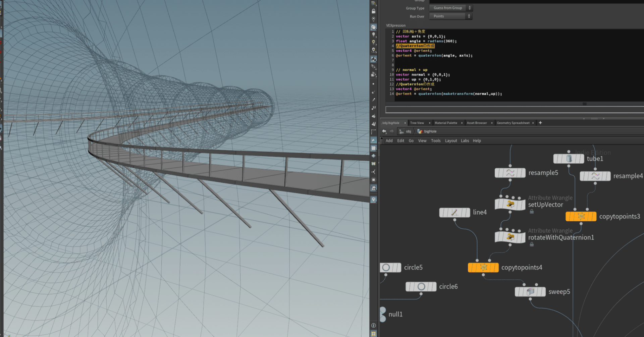Open the Run Over dropdown
The image size is (644, 337).
point(450,16)
